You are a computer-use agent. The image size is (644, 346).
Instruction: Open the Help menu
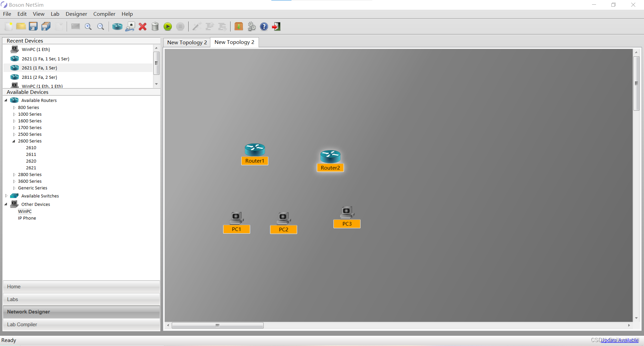tap(127, 14)
